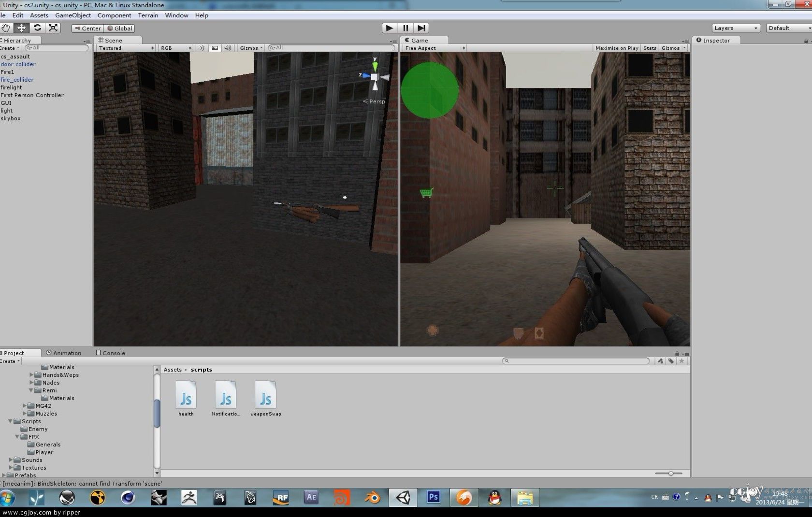Viewport: 812px width, 517px height.
Task: Toggle Center pivot mode
Action: [87, 29]
